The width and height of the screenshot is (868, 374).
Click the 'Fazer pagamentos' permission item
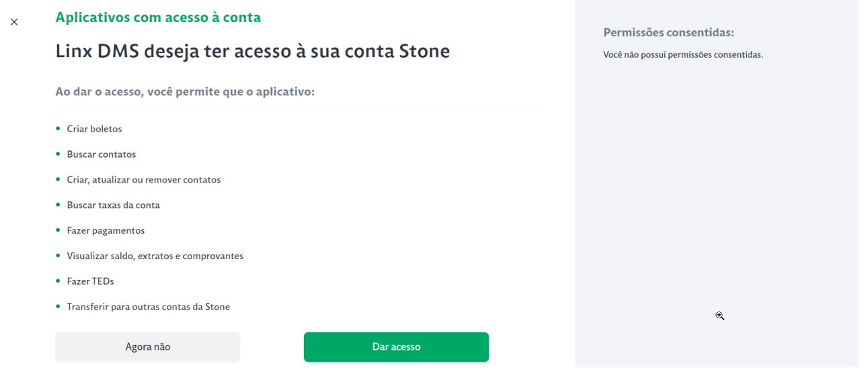(106, 231)
